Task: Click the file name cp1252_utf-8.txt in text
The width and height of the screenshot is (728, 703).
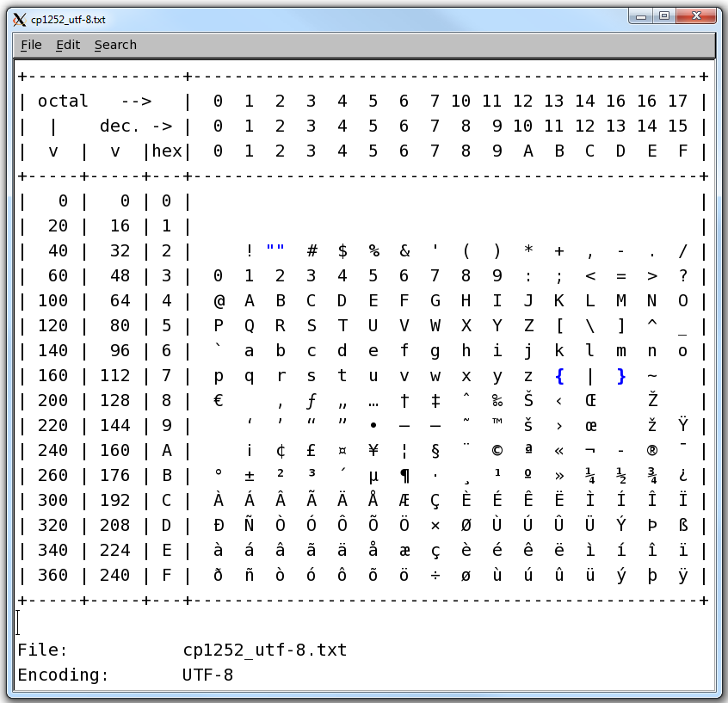Action: click(264, 650)
